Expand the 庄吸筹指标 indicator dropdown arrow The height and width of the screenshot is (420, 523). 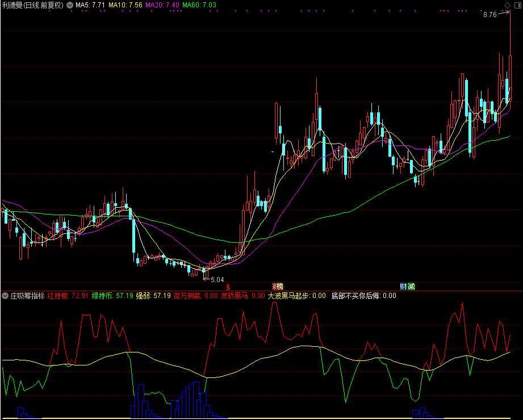point(5,296)
